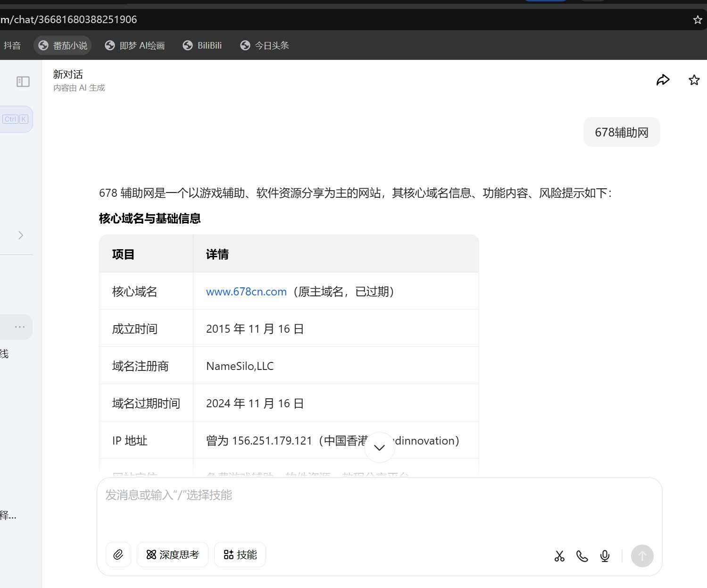This screenshot has height=588, width=707.
Task: Share the conversation via the share icon
Action: [x=663, y=79]
